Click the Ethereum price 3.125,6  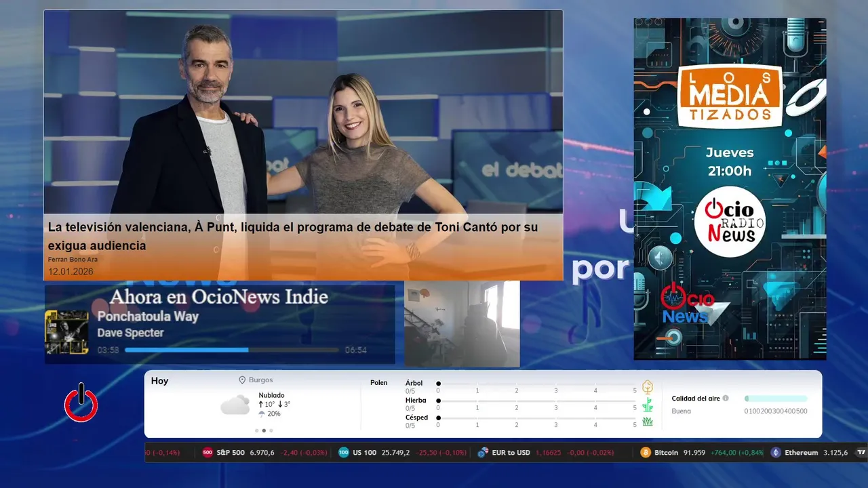pos(835,453)
